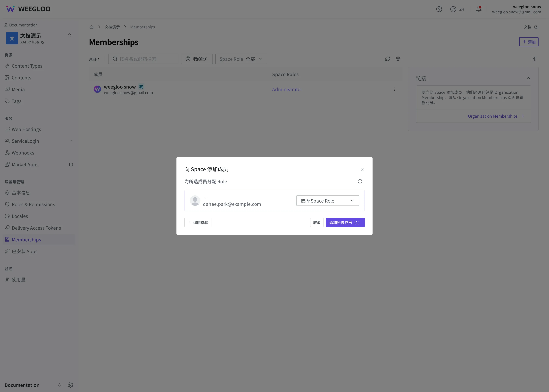Image resolution: width=549 pixels, height=392 pixels.
Task: Click dahee.park avatar placeholder
Action: point(195,201)
